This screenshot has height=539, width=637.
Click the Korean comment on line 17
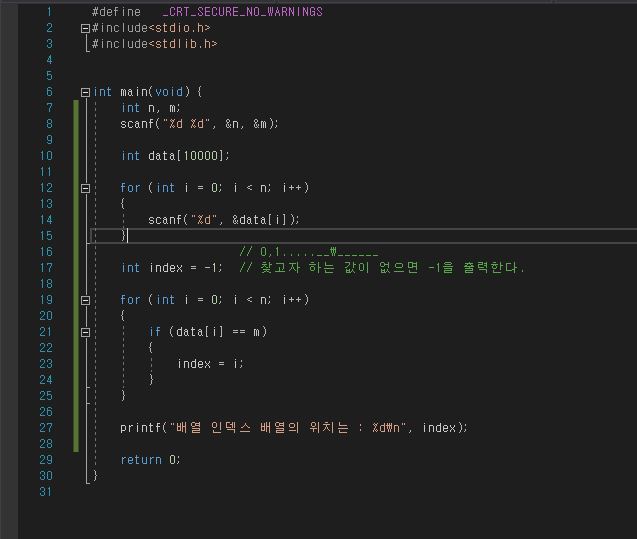(382, 268)
